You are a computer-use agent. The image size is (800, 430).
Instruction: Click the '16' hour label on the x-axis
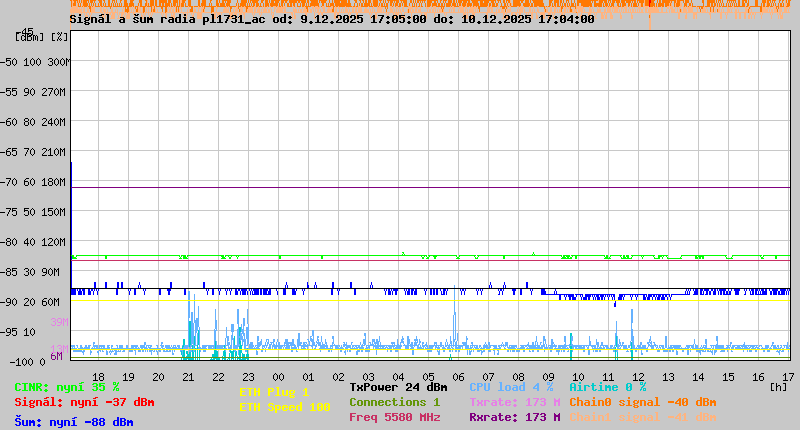(x=758, y=377)
